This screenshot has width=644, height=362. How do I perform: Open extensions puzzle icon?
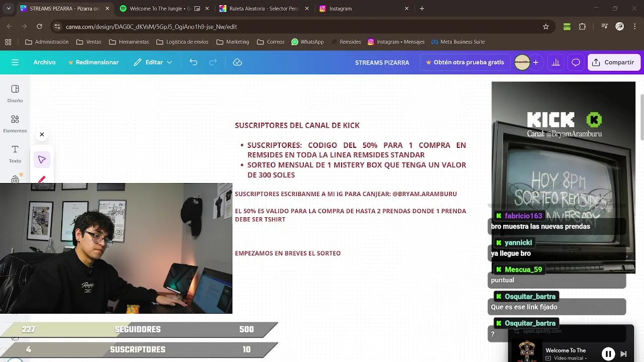pos(583,27)
